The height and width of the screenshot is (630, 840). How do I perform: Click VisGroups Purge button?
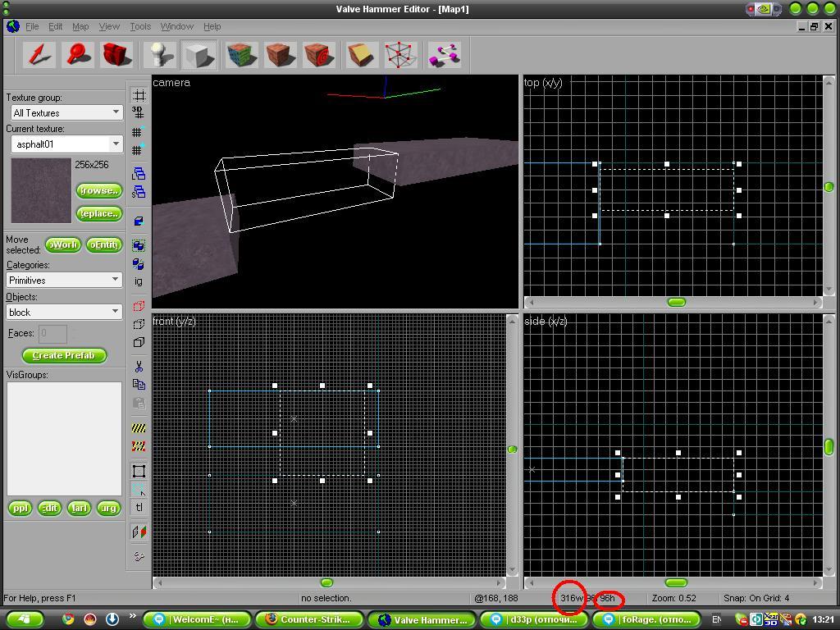(x=108, y=508)
